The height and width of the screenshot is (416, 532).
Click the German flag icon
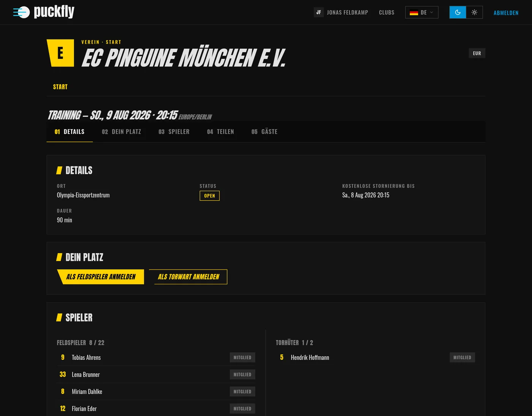point(414,13)
